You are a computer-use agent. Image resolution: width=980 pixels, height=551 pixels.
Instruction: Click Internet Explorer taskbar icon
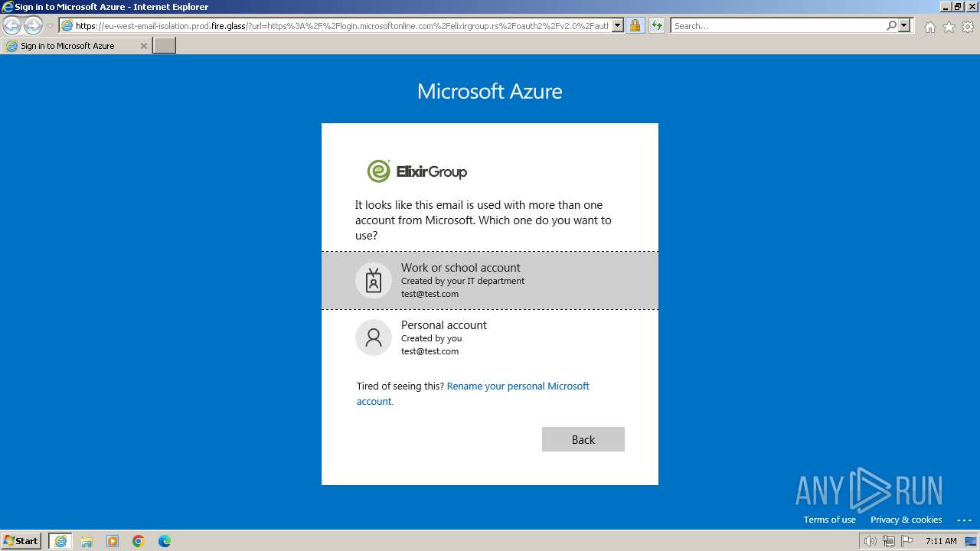[x=60, y=541]
